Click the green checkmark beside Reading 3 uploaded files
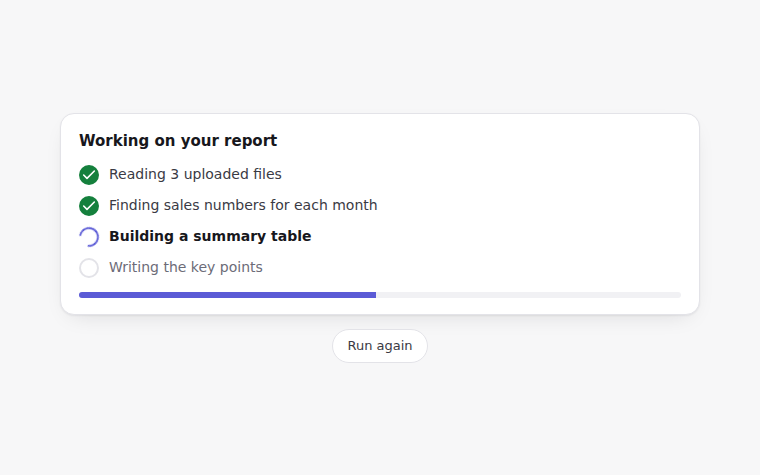 [89, 175]
